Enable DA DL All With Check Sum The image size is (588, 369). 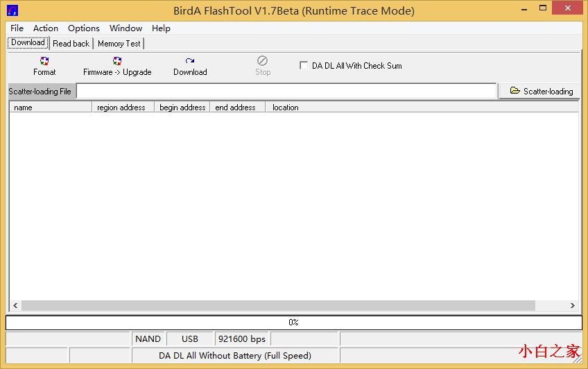[x=304, y=66]
